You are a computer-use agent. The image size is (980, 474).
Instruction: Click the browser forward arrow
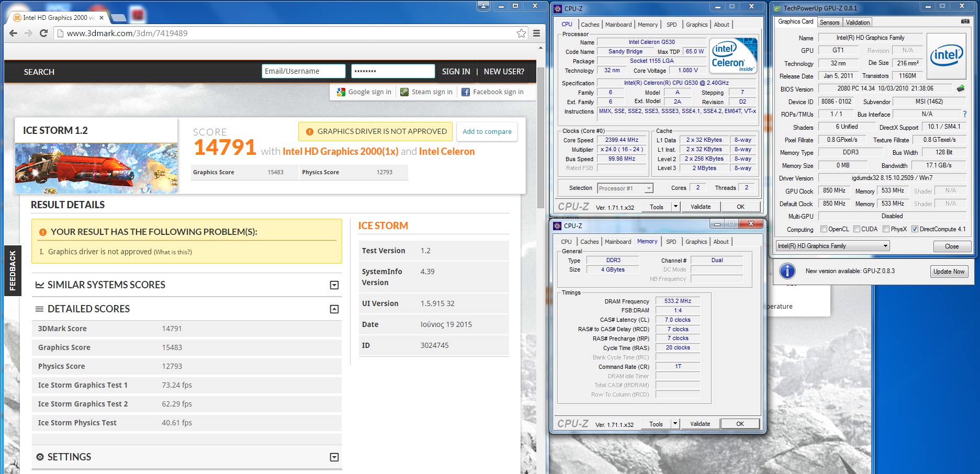[29, 33]
